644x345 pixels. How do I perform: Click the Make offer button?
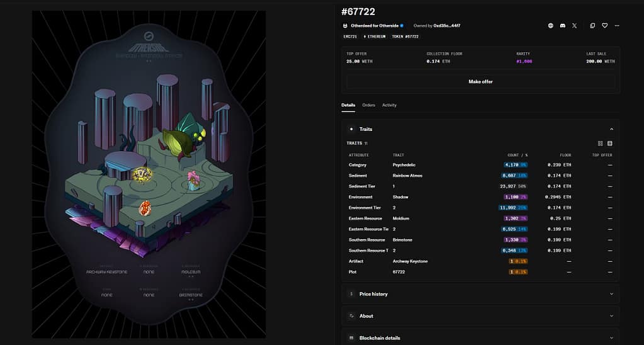click(x=480, y=82)
